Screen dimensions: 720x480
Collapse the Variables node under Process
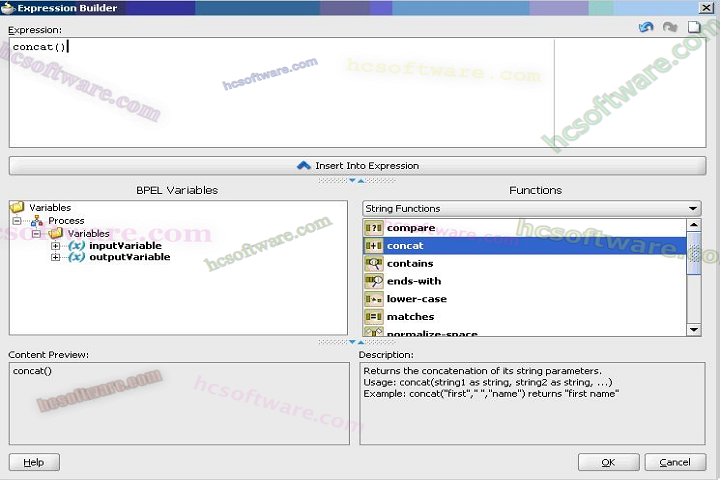tap(36, 234)
